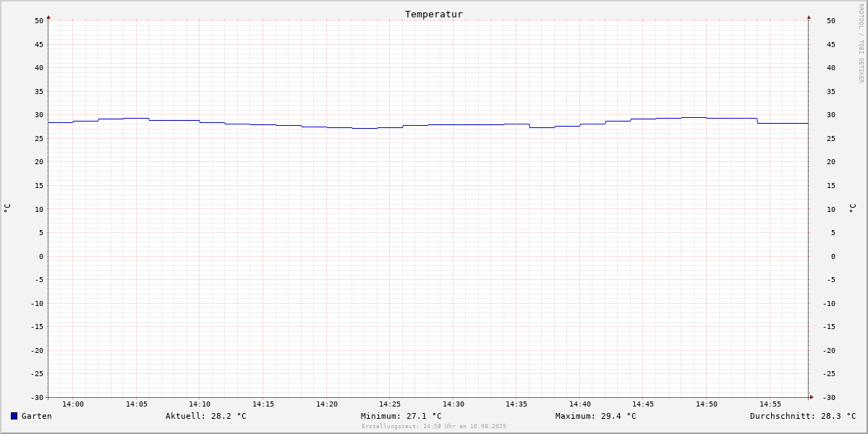Click the blue Garten legend color box
868x434 pixels.
(14, 416)
